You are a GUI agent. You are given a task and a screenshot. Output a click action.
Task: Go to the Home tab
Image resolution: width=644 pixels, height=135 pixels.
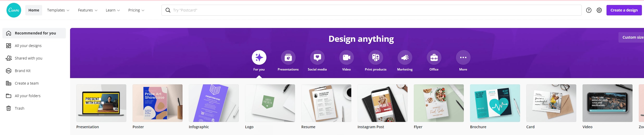pos(34,10)
